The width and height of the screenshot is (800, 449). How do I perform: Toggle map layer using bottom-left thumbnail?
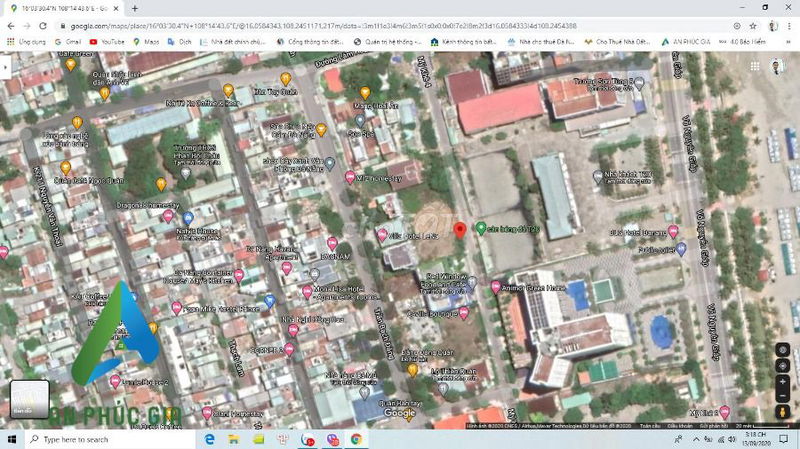point(29,399)
